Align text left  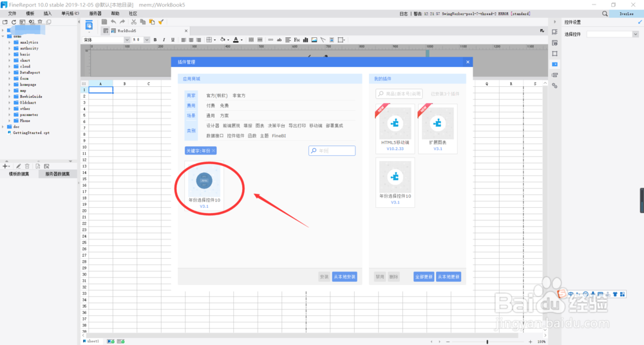184,40
